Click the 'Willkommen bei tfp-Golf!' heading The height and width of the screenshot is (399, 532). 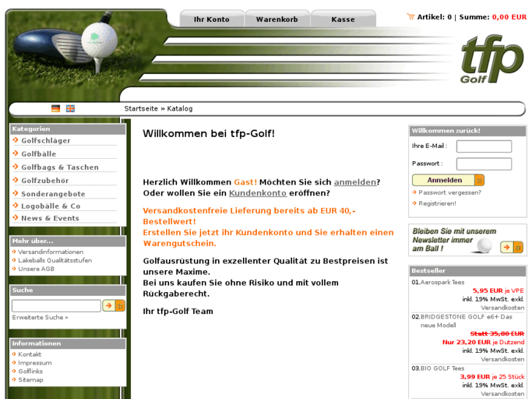coord(209,133)
